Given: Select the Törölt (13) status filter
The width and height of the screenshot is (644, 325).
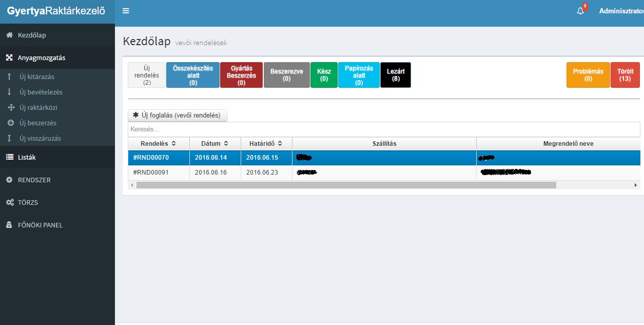Looking at the screenshot, I should pos(625,75).
